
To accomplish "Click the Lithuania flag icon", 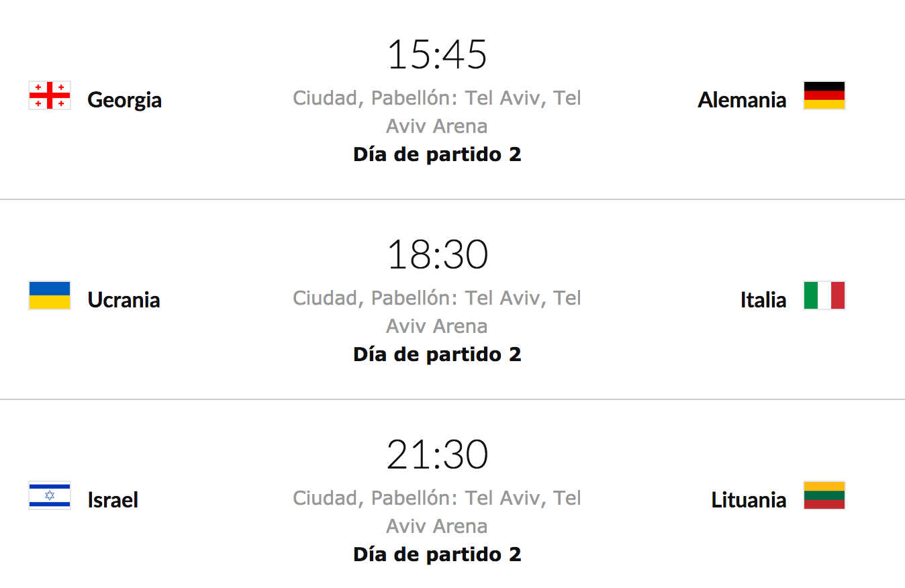I will (x=824, y=495).
